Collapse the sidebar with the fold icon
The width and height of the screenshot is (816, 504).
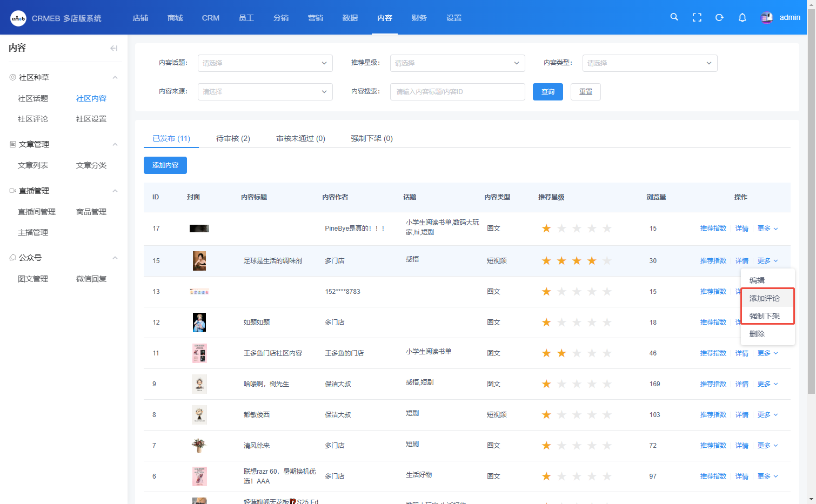click(x=113, y=48)
